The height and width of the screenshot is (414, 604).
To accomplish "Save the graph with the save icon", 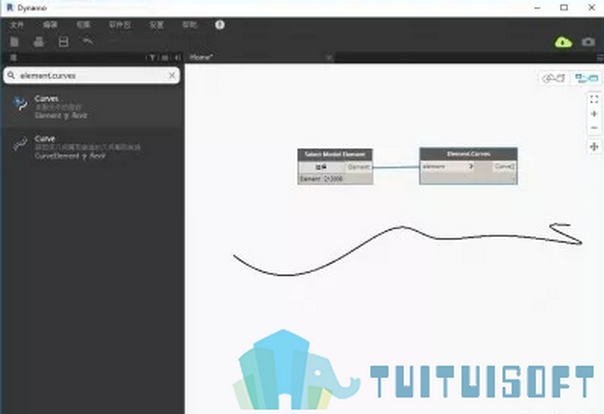I will click(64, 42).
